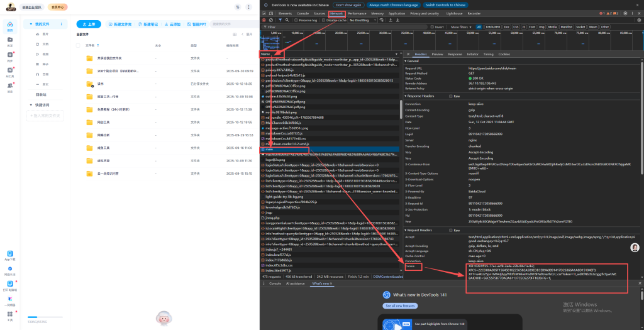Collapse the 我的文件 tree section
The image size is (644, 330).
(x=30, y=24)
